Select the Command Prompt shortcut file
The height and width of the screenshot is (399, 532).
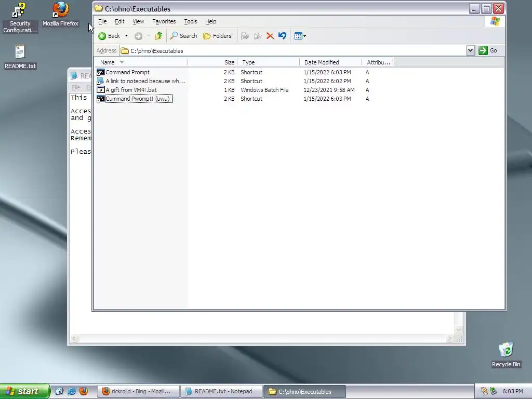point(128,72)
